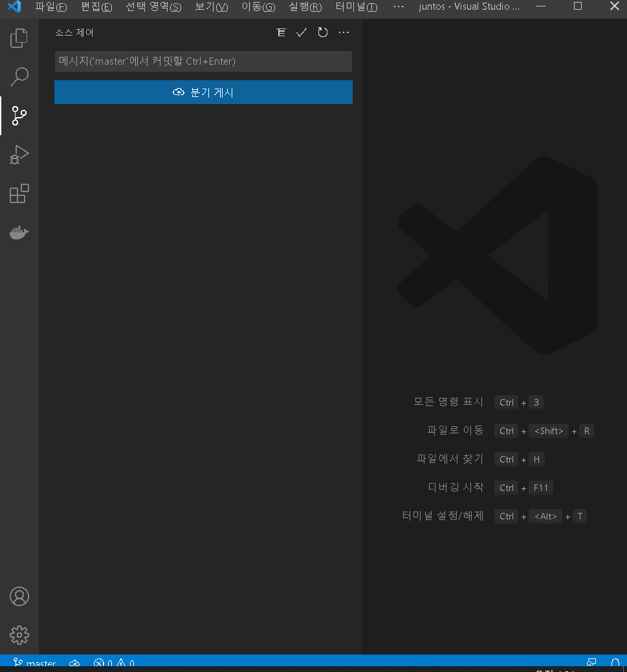The image size is (627, 672).
Task: Open the 터미널(T) menu
Action: pos(357,7)
